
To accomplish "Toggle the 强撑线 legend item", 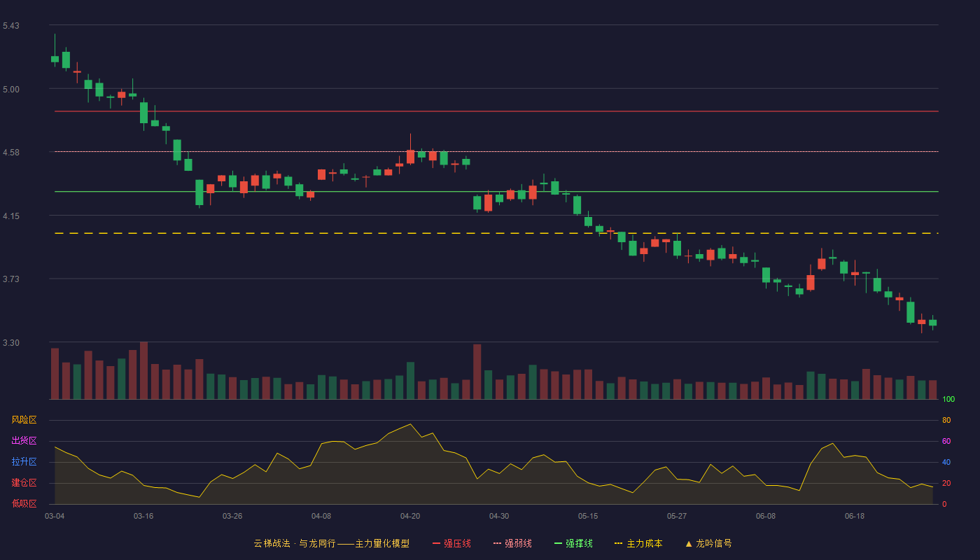I will (x=573, y=543).
